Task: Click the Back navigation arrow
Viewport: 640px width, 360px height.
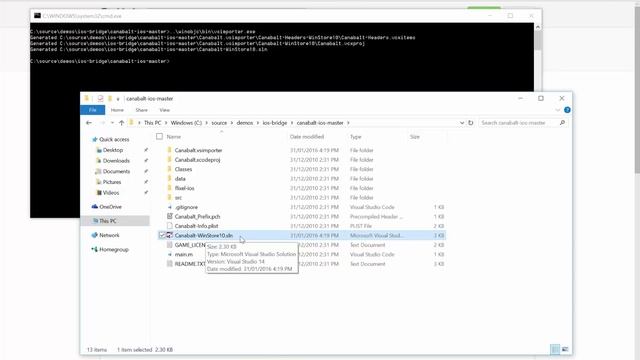Action: coord(89,123)
